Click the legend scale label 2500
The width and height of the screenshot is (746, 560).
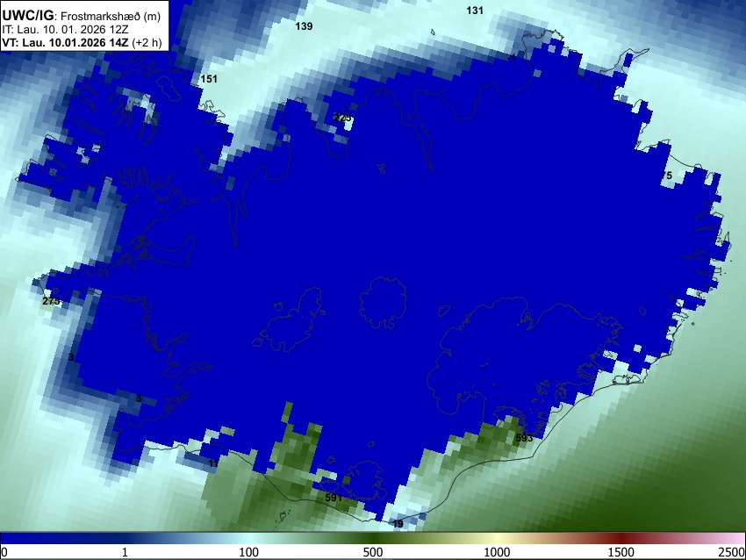tap(732, 552)
